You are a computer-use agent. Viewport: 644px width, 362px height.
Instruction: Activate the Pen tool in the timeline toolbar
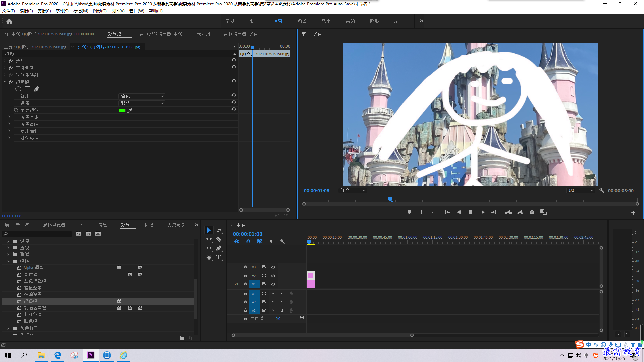click(219, 248)
